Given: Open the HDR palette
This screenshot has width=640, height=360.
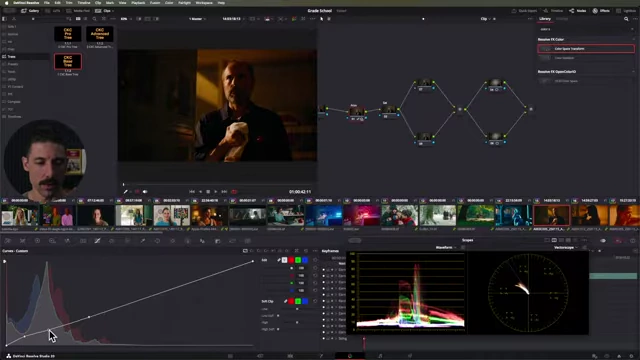Looking at the screenshot, I should pyautogui.click(x=52, y=241).
